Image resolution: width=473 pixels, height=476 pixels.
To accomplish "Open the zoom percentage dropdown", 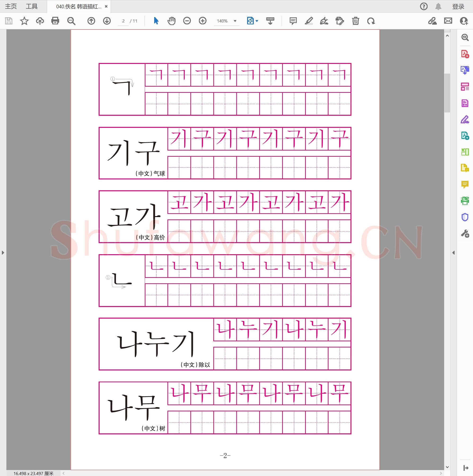I will click(x=235, y=21).
